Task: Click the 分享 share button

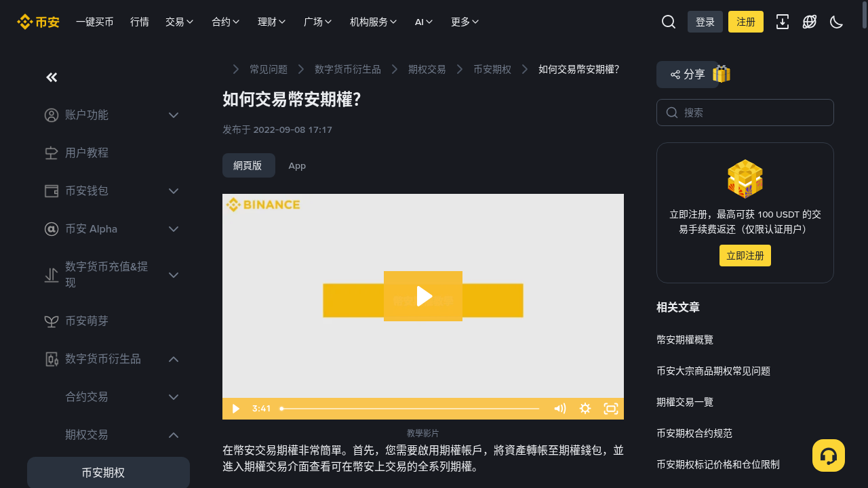Action: coord(688,75)
